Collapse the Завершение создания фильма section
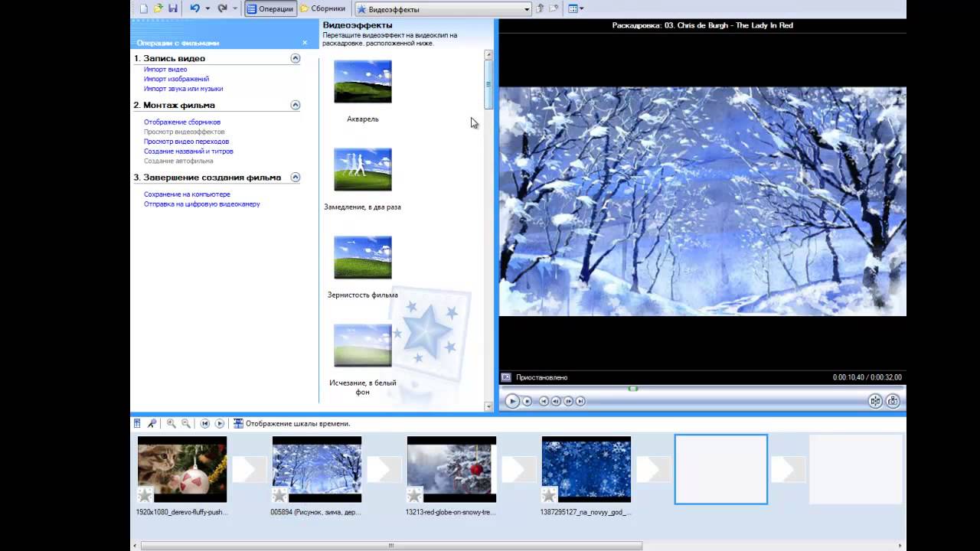The height and width of the screenshot is (551, 980). click(296, 178)
